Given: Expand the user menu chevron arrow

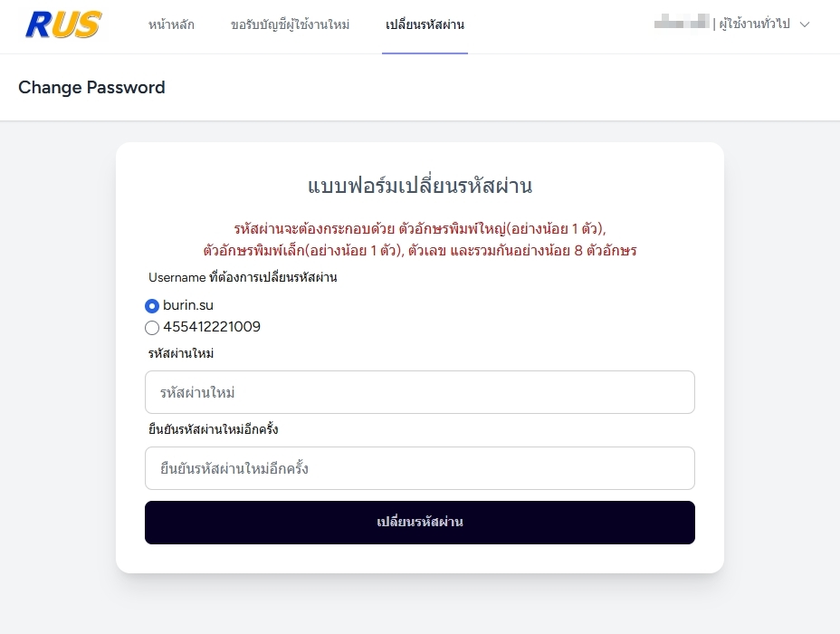Looking at the screenshot, I should [x=805, y=24].
